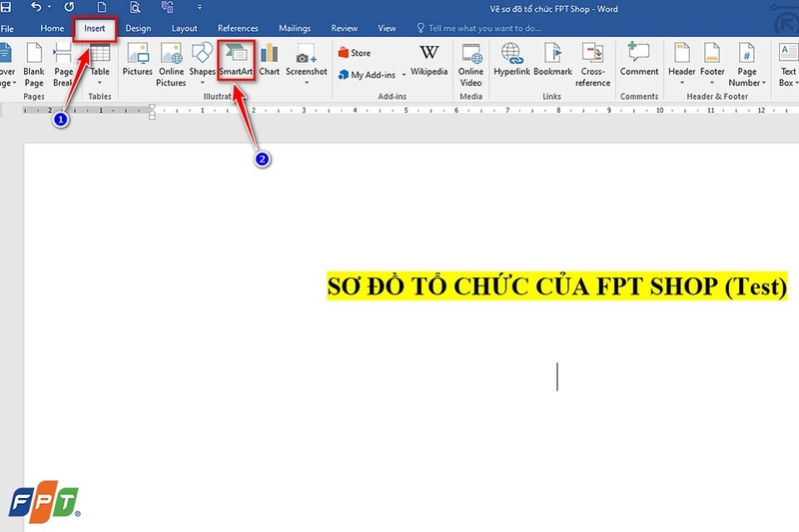Expand the Undo history dropdown arrow
799x532 pixels.
pos(49,7)
